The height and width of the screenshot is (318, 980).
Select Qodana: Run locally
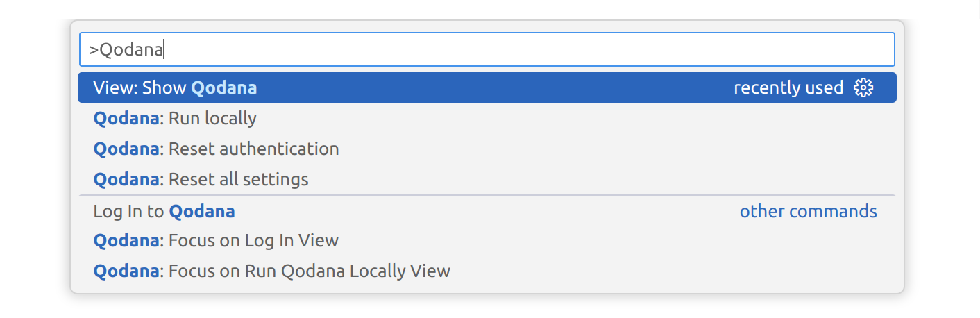175,119
